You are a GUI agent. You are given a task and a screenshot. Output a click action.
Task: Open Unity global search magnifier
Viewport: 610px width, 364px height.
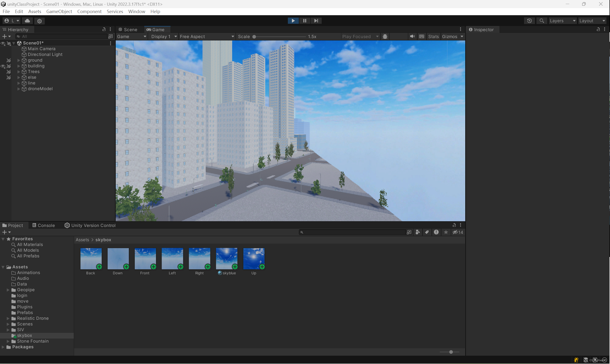541,21
